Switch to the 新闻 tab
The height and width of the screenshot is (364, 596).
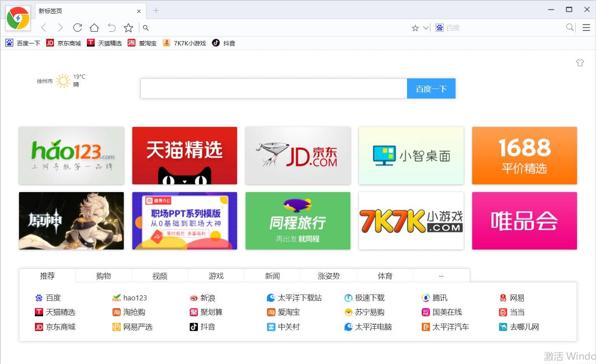tap(272, 276)
